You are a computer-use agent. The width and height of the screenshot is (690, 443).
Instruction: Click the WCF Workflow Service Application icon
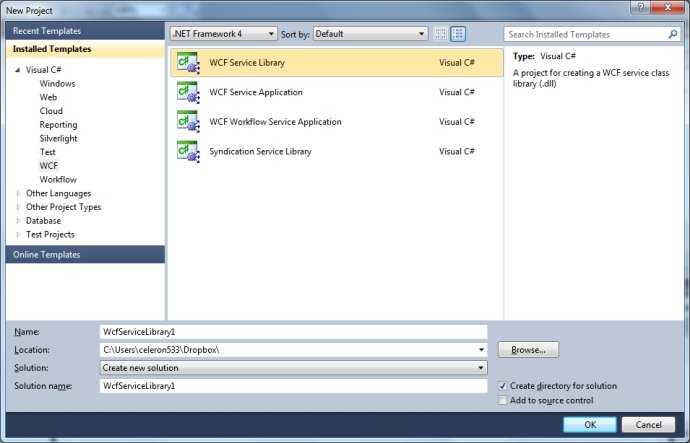[x=188, y=122]
